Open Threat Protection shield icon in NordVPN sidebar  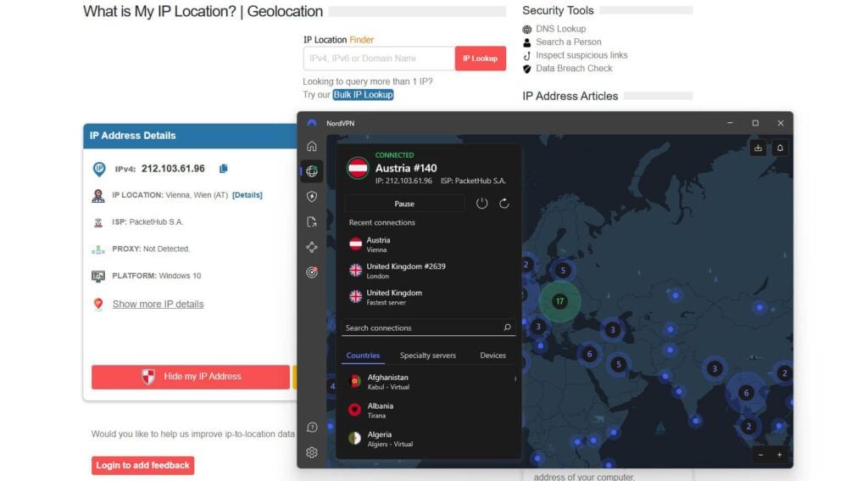[x=312, y=197]
